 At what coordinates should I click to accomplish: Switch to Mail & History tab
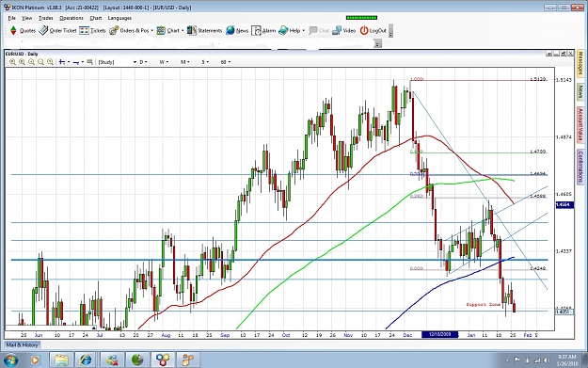[x=23, y=345]
